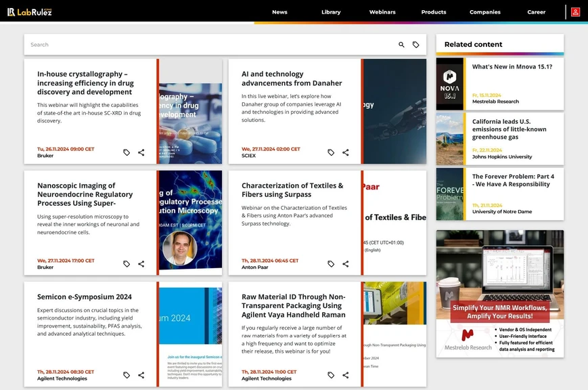Click Johns Hopkins University label

[502, 157]
